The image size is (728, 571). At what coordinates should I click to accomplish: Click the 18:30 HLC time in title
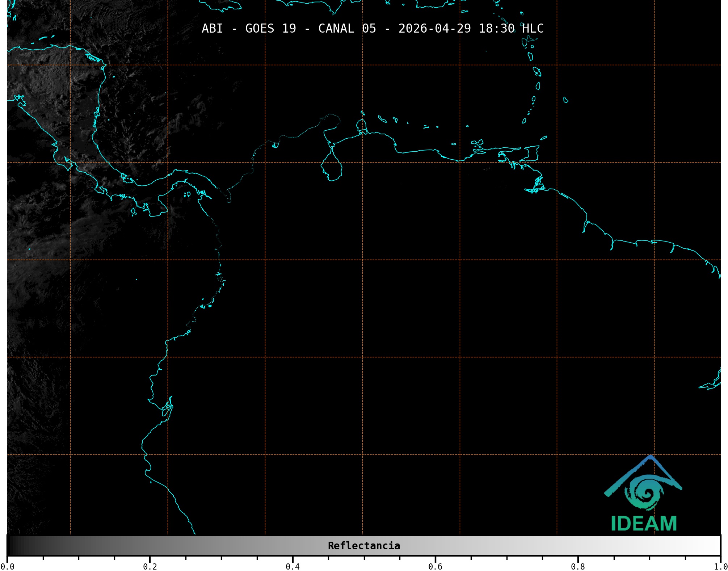[511, 29]
